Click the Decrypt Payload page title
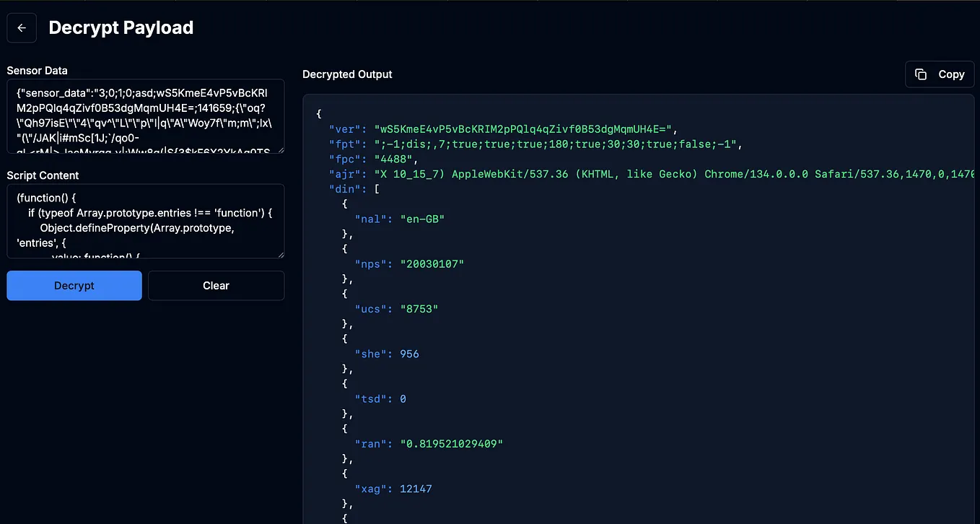The image size is (980, 524). 121,27
